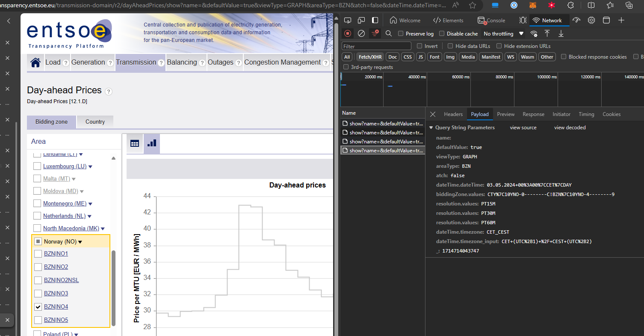
Task: Switch to table view icon
Action: (x=135, y=143)
